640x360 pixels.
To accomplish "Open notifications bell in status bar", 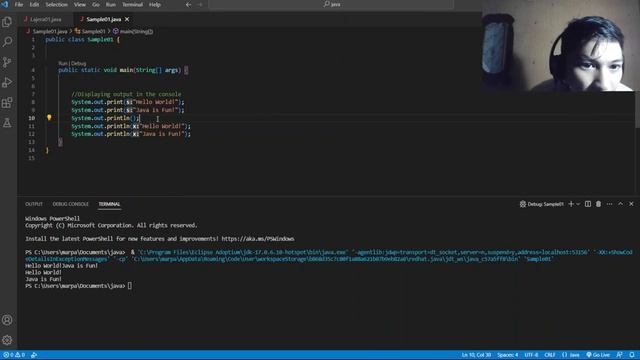I will pyautogui.click(x=632, y=355).
